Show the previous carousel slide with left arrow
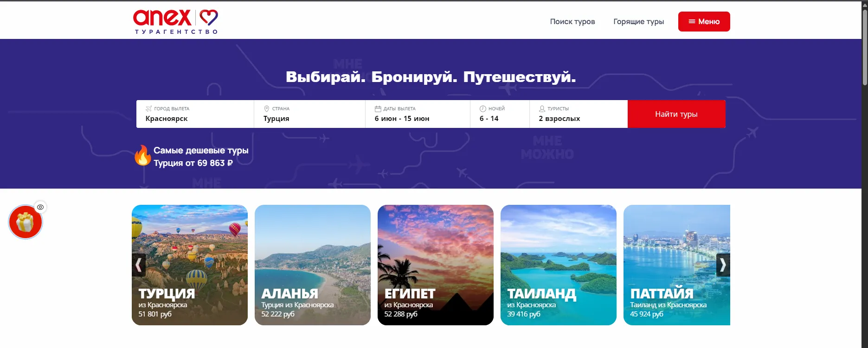The width and height of the screenshot is (868, 348). coord(138,265)
